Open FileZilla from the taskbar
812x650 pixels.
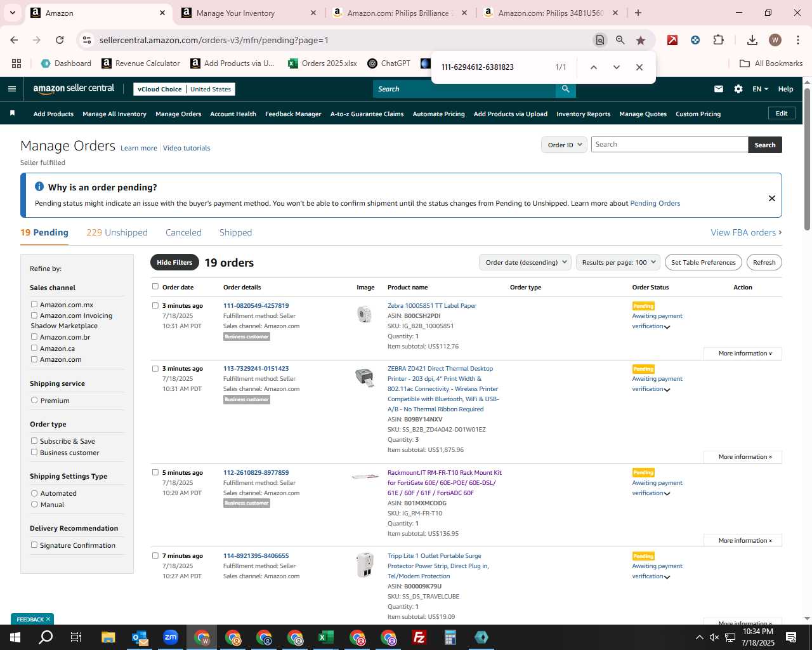tap(419, 637)
